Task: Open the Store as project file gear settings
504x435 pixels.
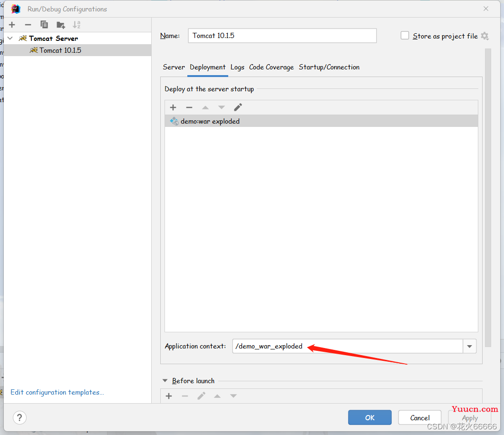Action: click(x=485, y=36)
